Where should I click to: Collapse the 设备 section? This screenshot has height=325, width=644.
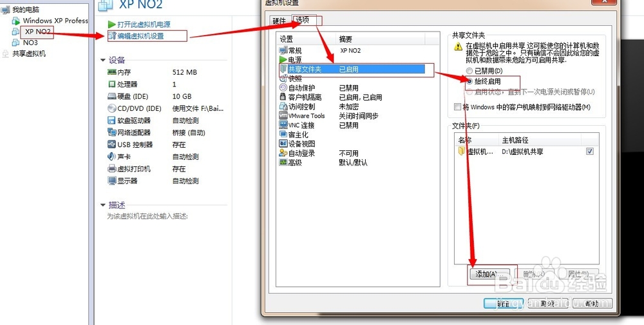103,60
